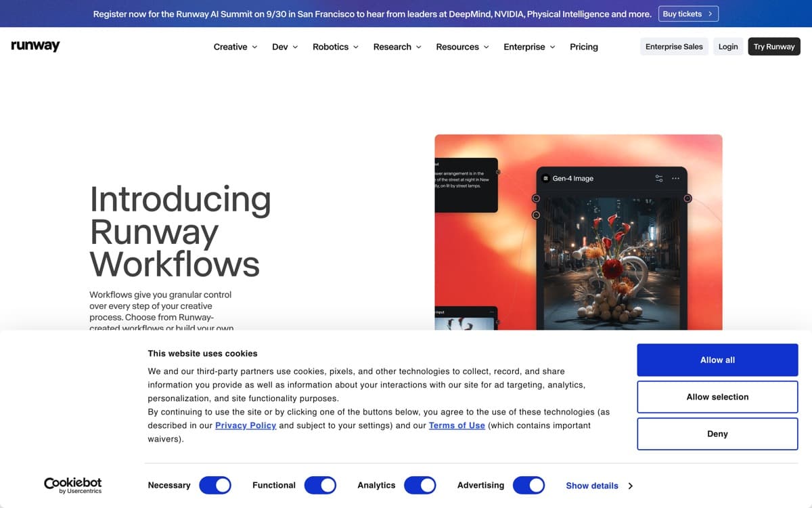Click the prompt text node card
This screenshot has width=812, height=508.
(x=466, y=185)
